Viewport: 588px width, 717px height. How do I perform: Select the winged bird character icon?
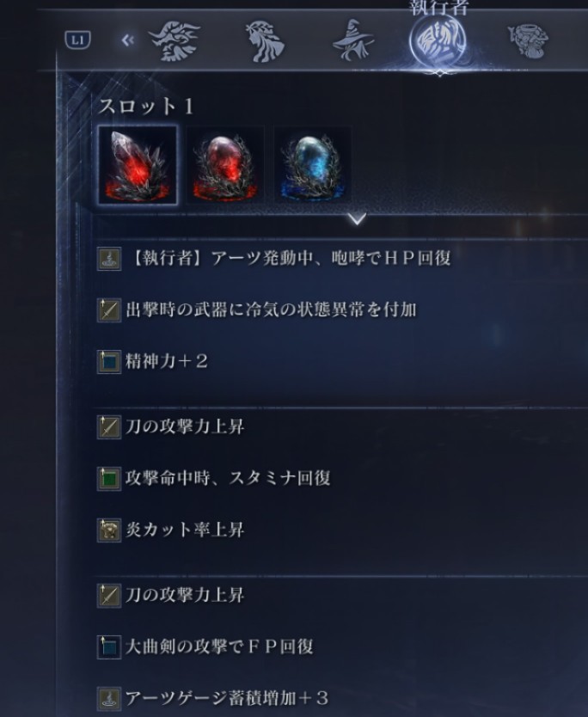[175, 41]
